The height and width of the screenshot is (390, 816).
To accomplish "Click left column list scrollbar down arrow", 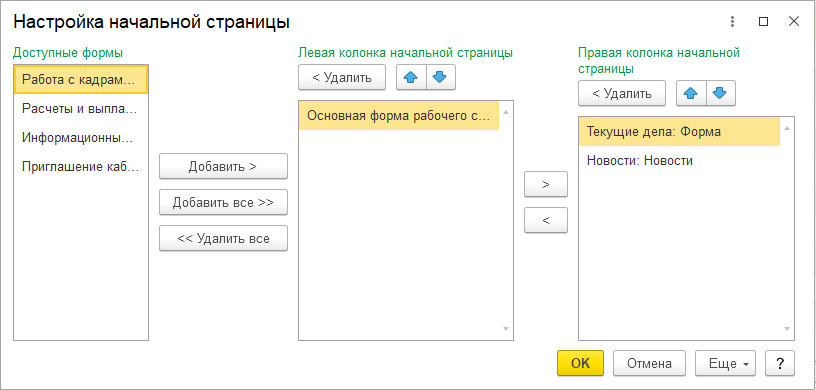I will click(506, 329).
